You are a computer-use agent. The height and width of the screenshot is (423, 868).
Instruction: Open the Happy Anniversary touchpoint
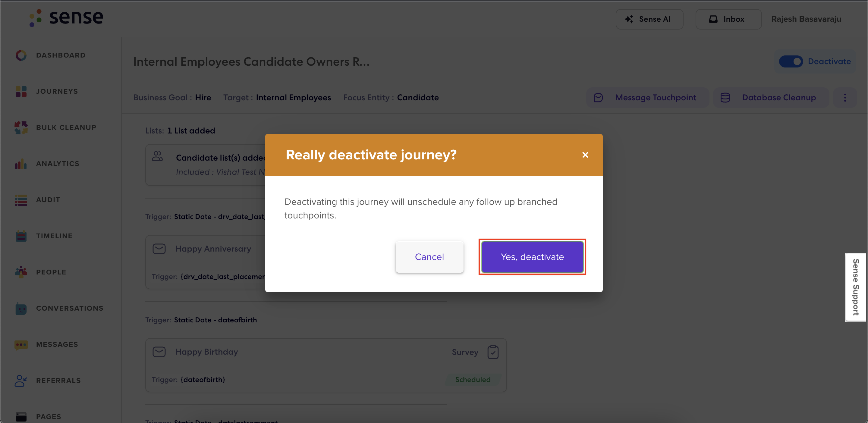pyautogui.click(x=205, y=262)
